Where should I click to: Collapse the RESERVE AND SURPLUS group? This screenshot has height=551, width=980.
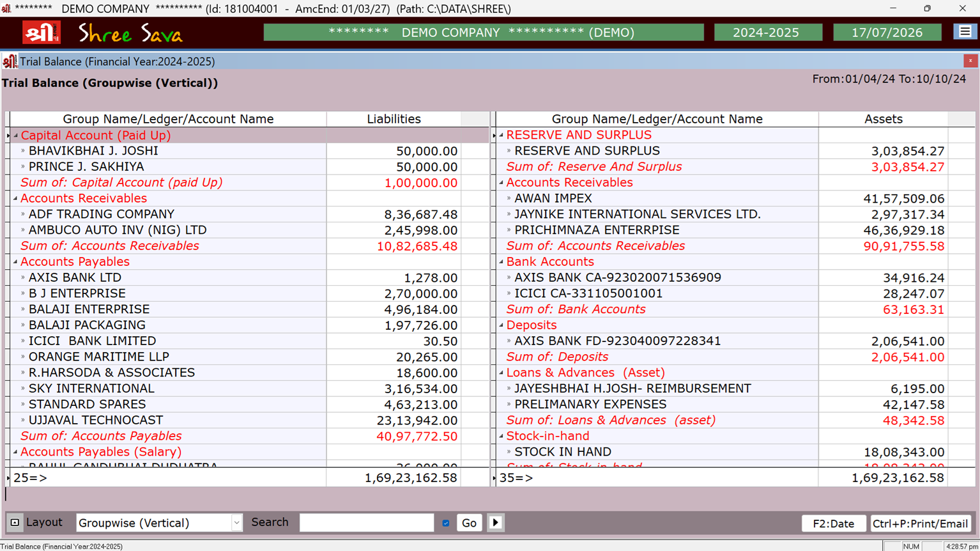click(501, 136)
